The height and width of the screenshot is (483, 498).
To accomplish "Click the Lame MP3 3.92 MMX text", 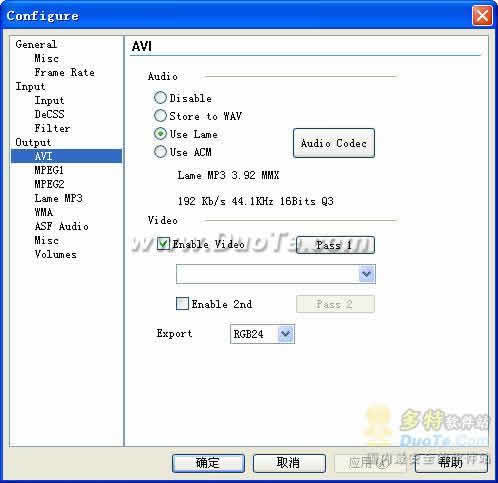I will tap(228, 175).
